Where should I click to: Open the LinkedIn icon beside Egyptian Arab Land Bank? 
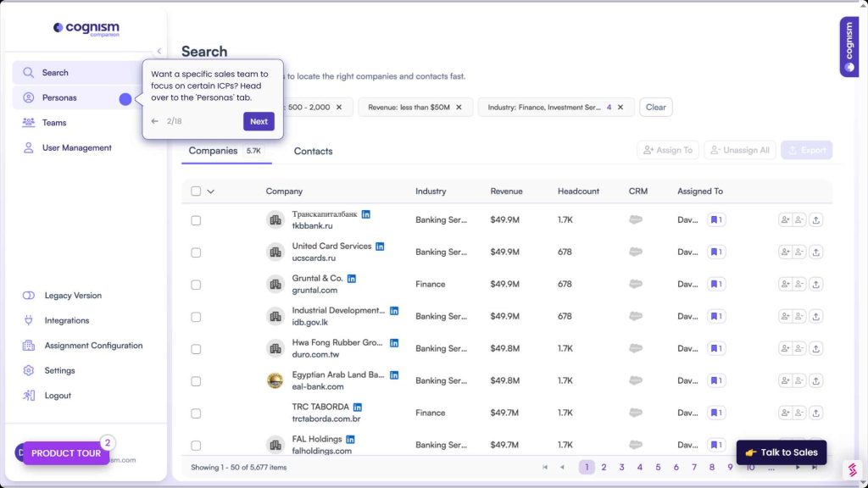(x=393, y=375)
